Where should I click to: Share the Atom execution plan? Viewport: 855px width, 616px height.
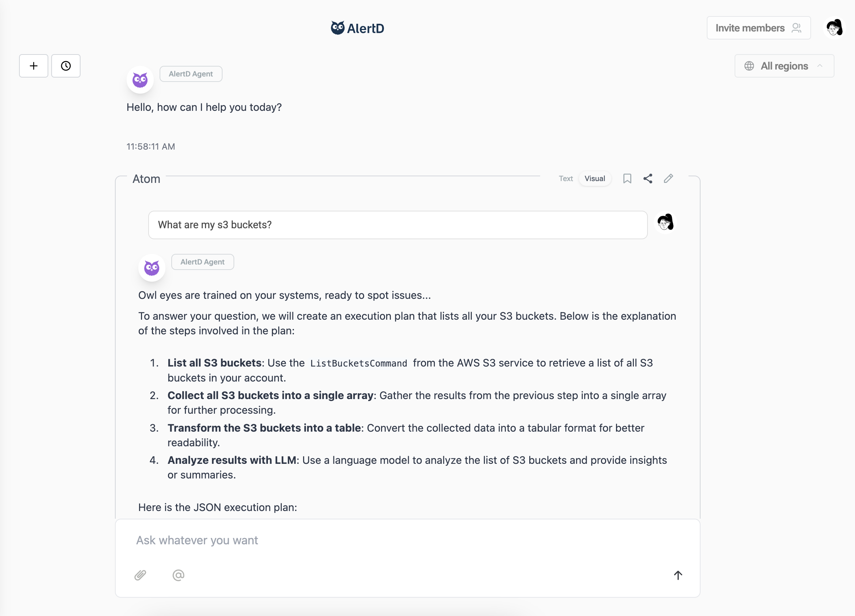[648, 178]
